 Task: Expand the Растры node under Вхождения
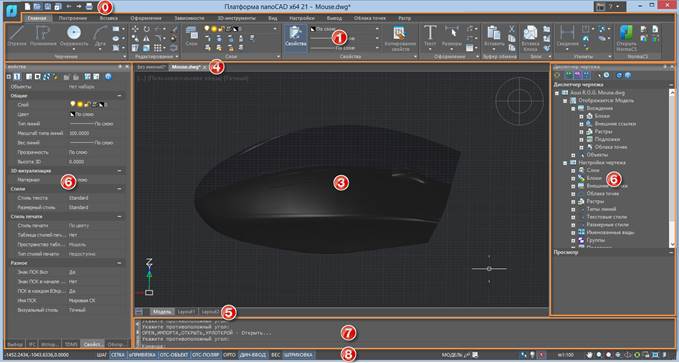pyautogui.click(x=582, y=132)
